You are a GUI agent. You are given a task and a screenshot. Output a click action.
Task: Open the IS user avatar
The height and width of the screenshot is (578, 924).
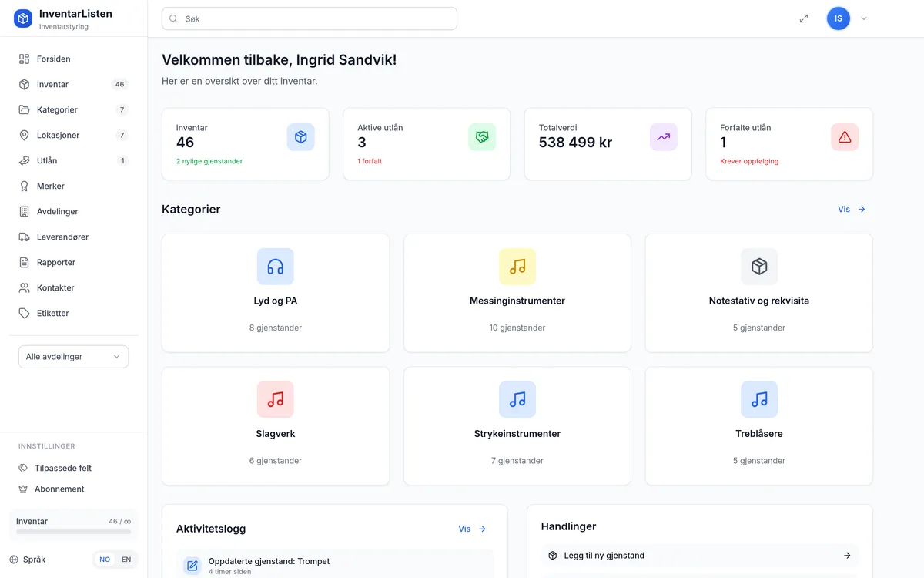pos(839,18)
